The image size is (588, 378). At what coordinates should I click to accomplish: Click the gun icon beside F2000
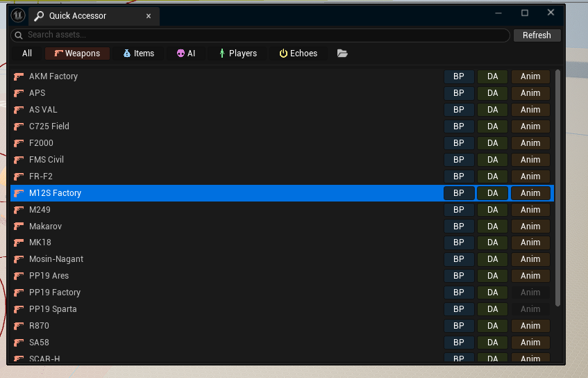[x=19, y=143]
